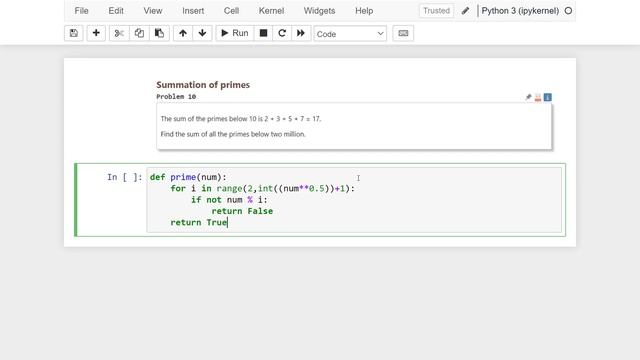Click the 'In [ ]:' cell prompt
This screenshot has width=640, height=360.
click(x=124, y=177)
